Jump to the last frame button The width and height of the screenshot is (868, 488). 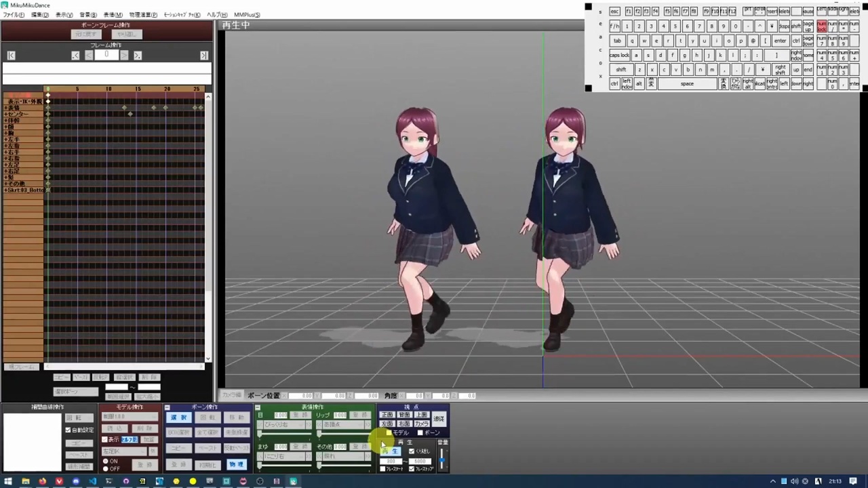point(204,56)
